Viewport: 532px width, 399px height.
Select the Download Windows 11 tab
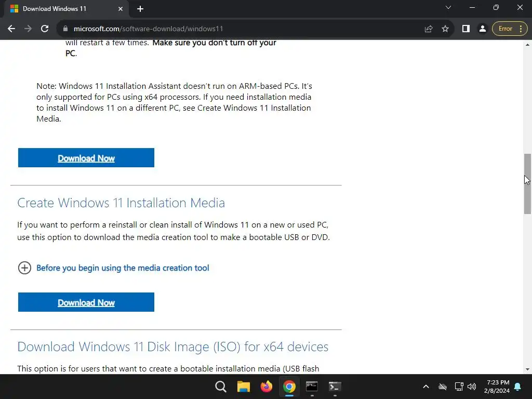point(66,9)
